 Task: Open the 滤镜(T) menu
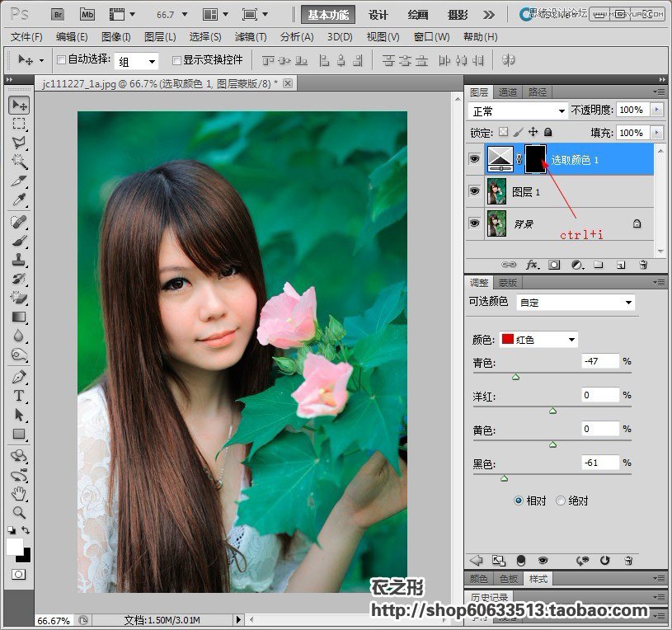251,37
